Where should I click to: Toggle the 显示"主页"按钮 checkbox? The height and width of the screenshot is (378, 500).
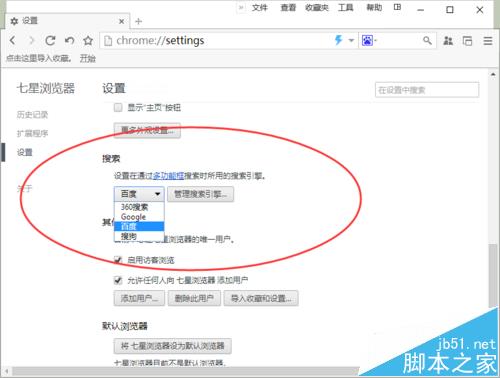point(118,108)
